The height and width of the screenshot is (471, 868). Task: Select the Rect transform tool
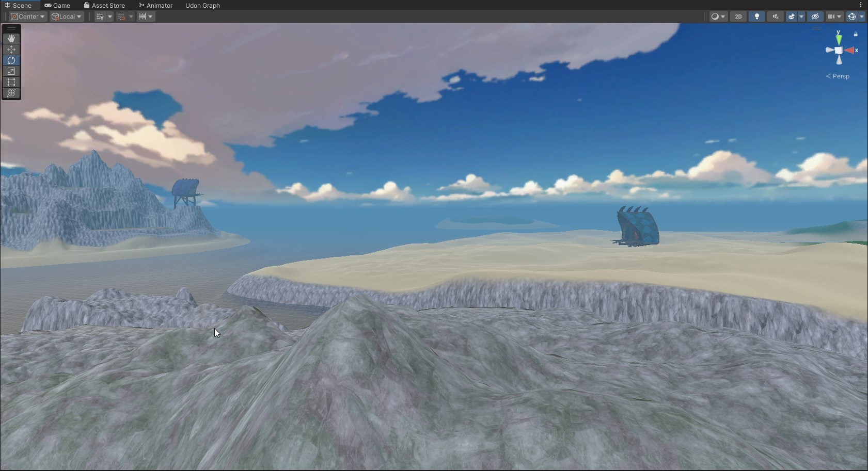pos(11,82)
